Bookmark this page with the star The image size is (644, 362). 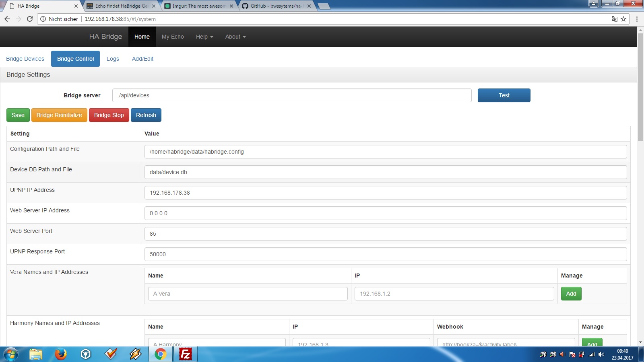pos(623,19)
